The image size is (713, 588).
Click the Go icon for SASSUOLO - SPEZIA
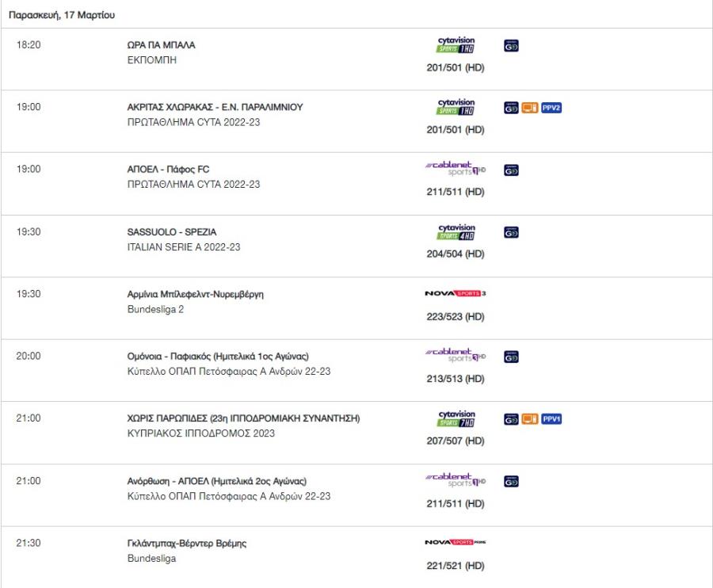tap(511, 233)
